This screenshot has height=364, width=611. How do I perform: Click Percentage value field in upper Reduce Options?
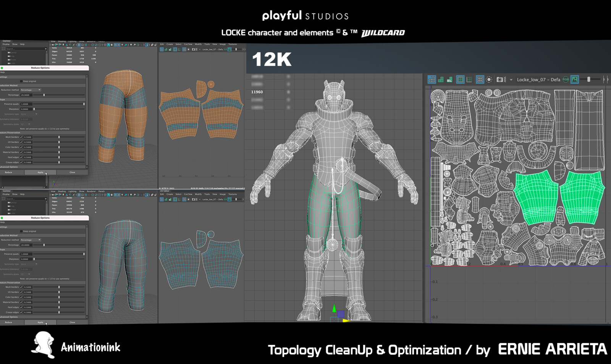click(x=26, y=95)
